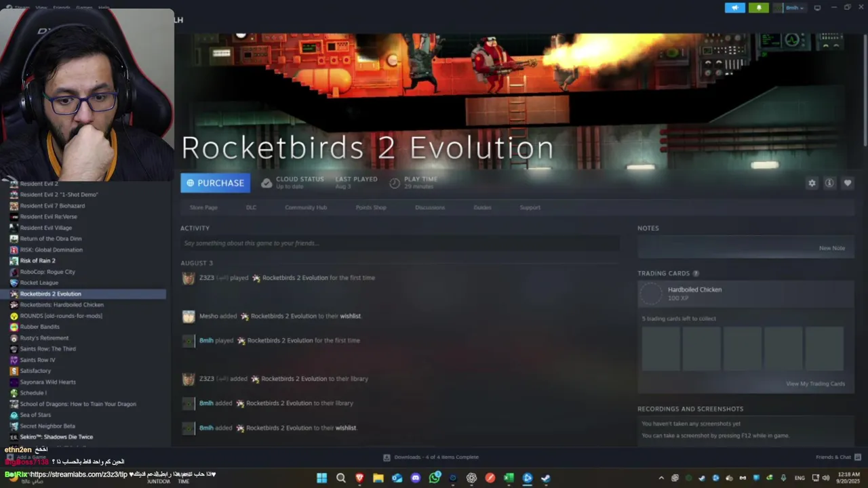
Task: Open Excel from taskbar
Action: pos(509,478)
